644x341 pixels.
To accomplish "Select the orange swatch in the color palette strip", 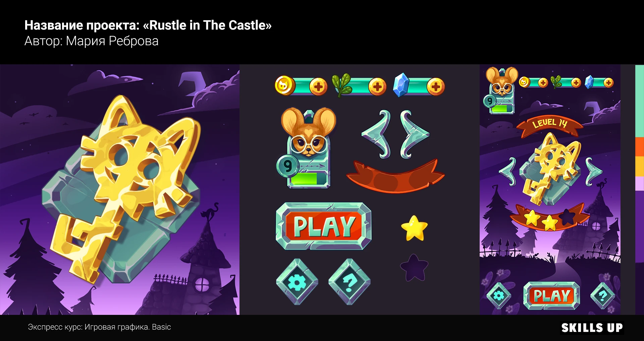I will pos(640,147).
